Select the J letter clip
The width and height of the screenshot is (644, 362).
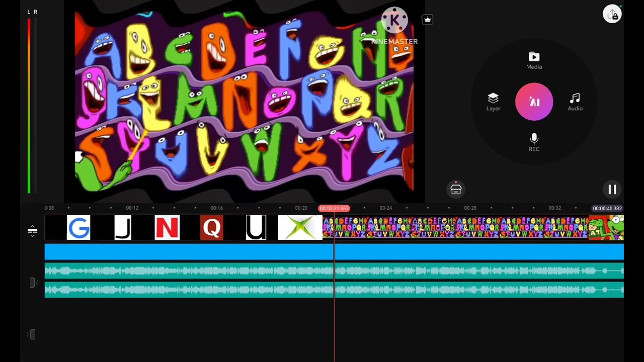[123, 227]
